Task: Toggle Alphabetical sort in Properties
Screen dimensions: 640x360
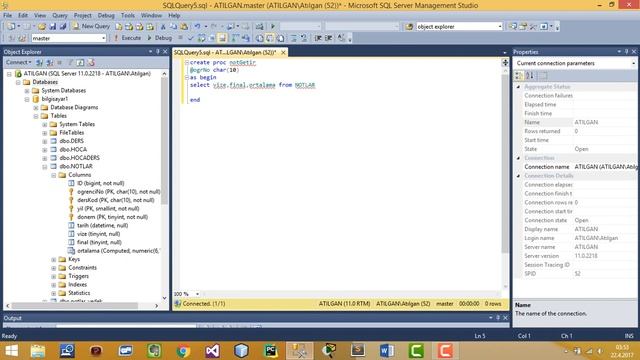Action: [x=530, y=76]
